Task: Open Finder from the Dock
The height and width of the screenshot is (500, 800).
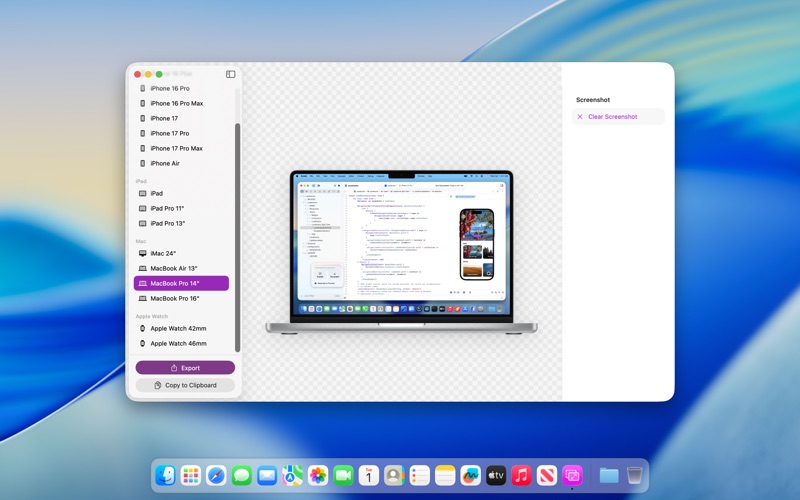Action: click(x=165, y=476)
